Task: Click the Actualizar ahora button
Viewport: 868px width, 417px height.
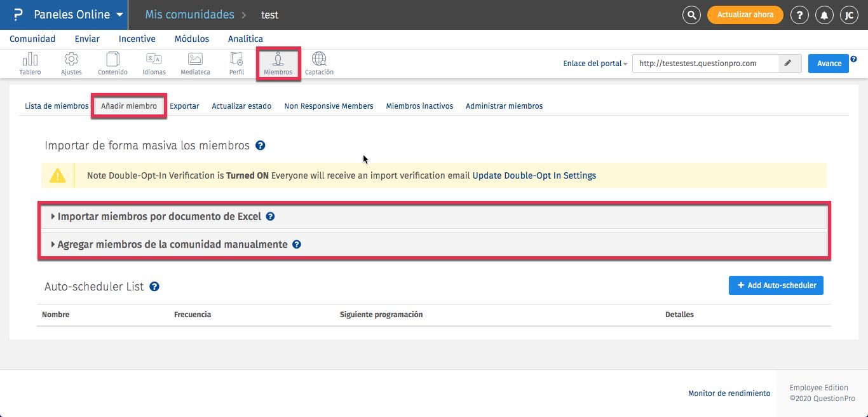Action: [x=745, y=15]
